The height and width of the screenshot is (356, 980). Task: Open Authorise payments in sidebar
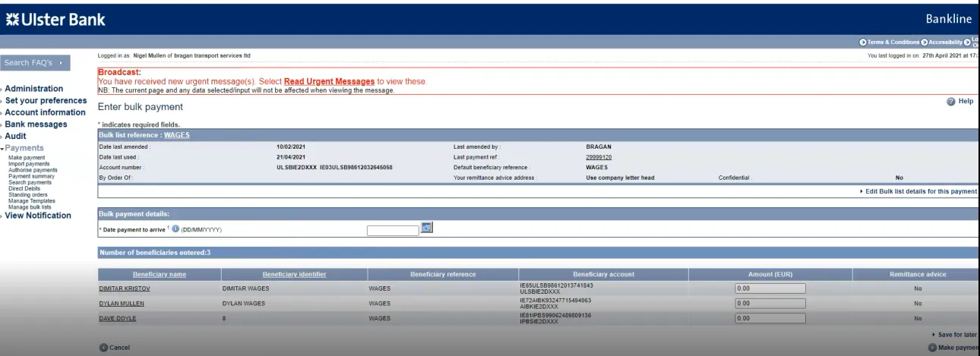pyautogui.click(x=33, y=170)
